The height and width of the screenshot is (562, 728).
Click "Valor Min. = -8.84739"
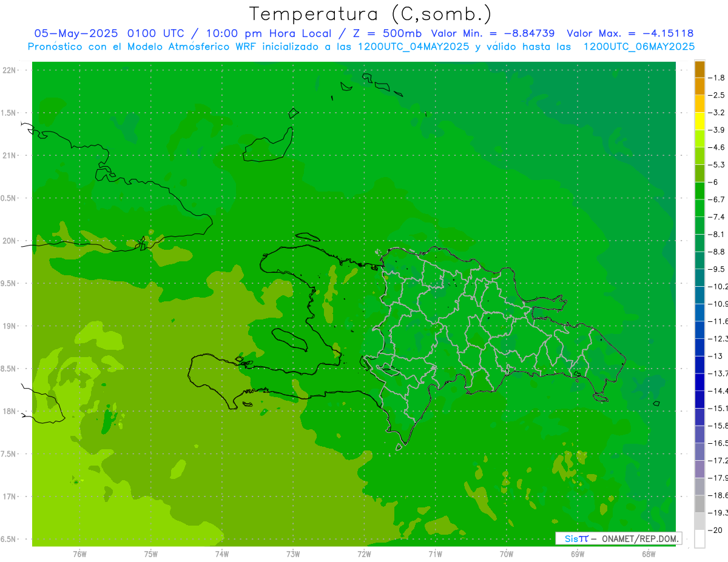(x=493, y=33)
